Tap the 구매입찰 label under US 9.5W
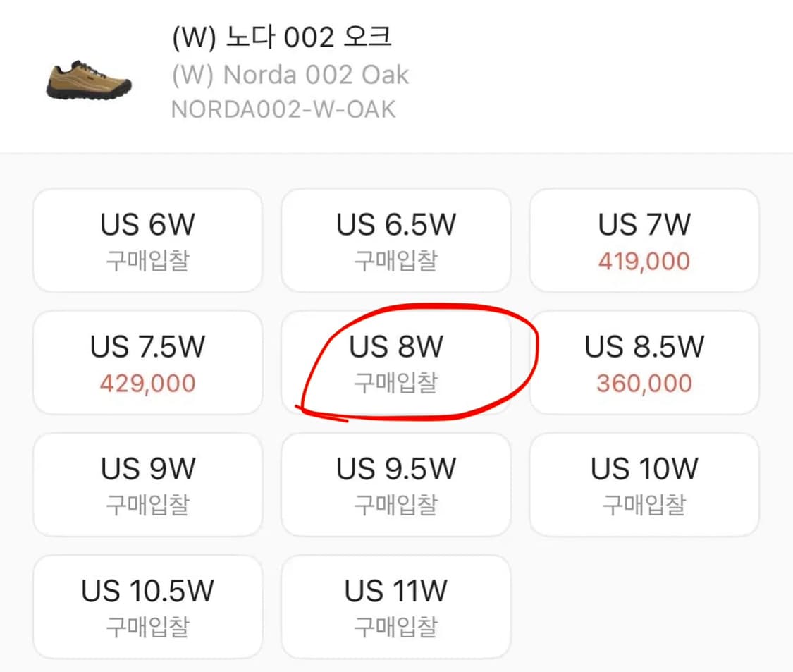Image resolution: width=793 pixels, height=672 pixels. 396,505
